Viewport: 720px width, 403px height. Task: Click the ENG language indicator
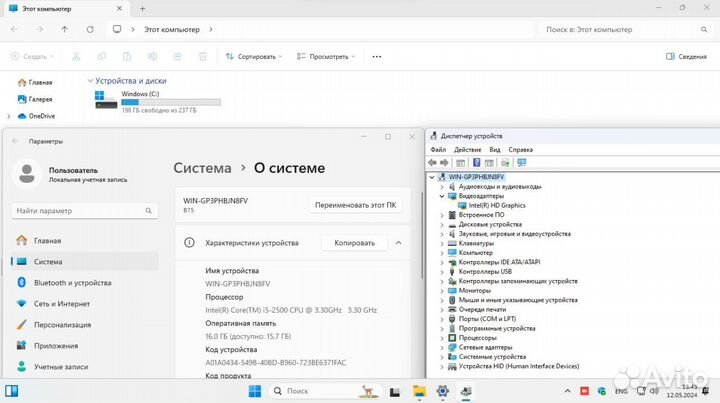[x=621, y=391]
